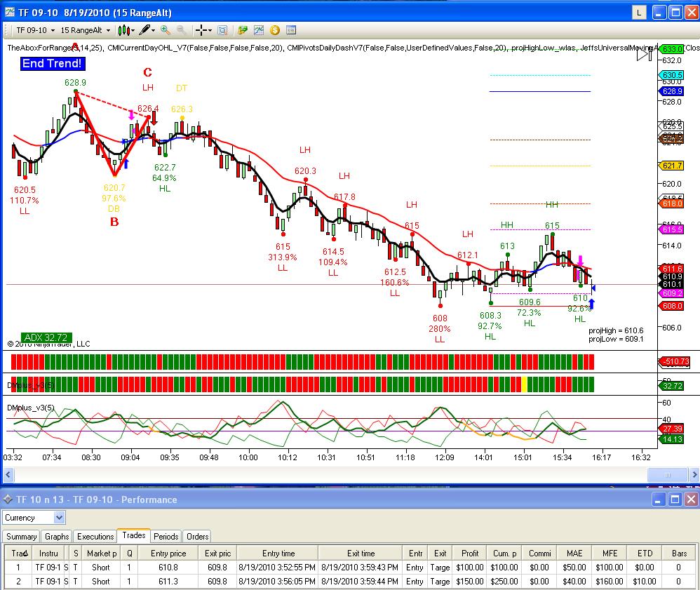Select the crosshair cursor tool
Screen dimensions: 700x590
pyautogui.click(x=201, y=30)
